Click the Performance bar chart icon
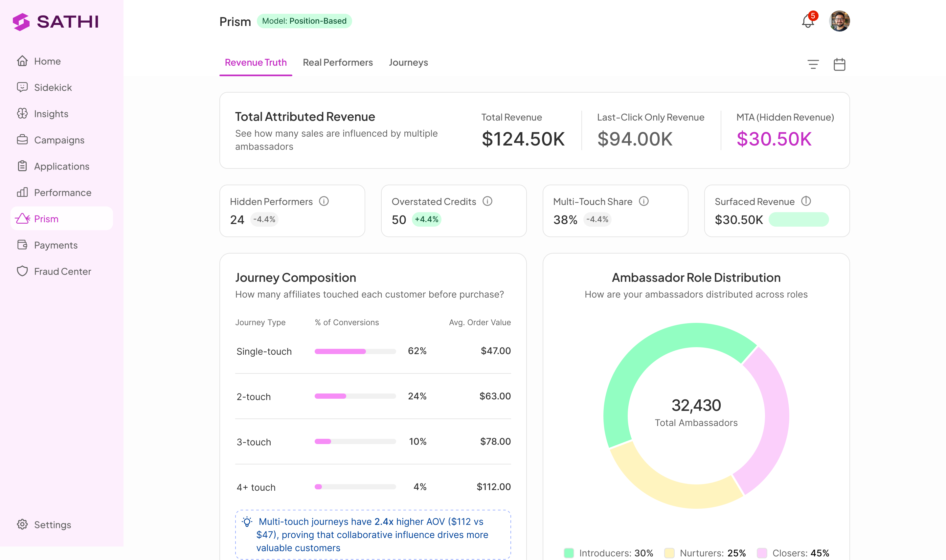 pyautogui.click(x=22, y=192)
